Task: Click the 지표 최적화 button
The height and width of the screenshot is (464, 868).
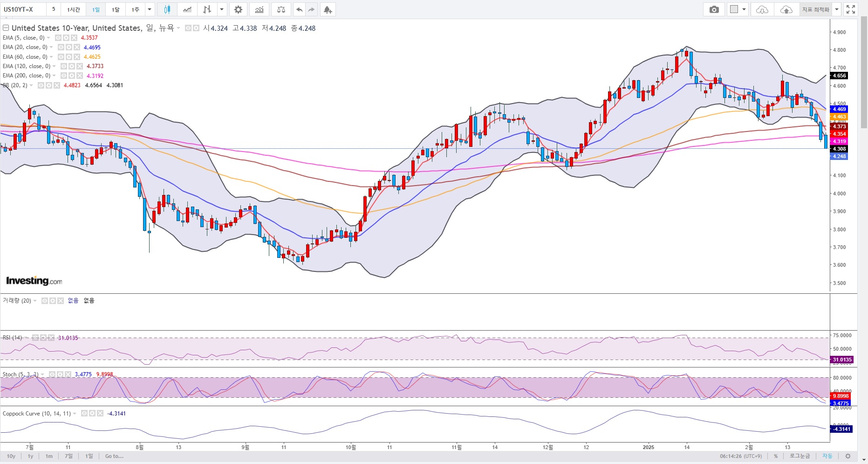Action: 816,9
